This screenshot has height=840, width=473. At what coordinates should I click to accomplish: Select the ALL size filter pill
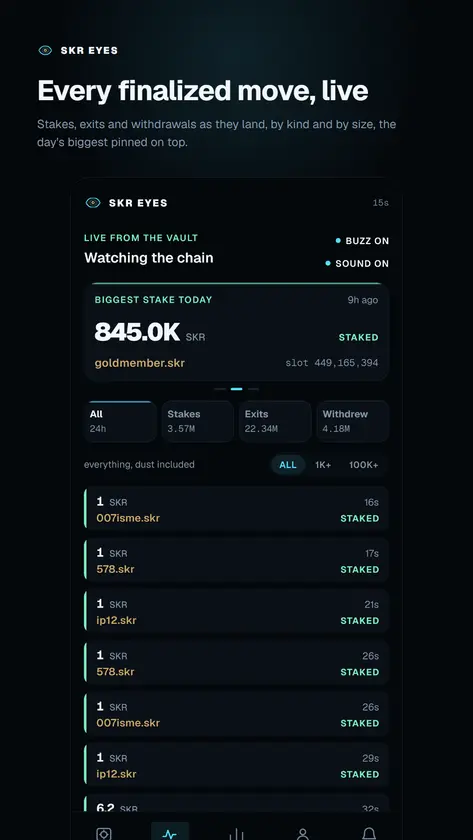pos(288,465)
